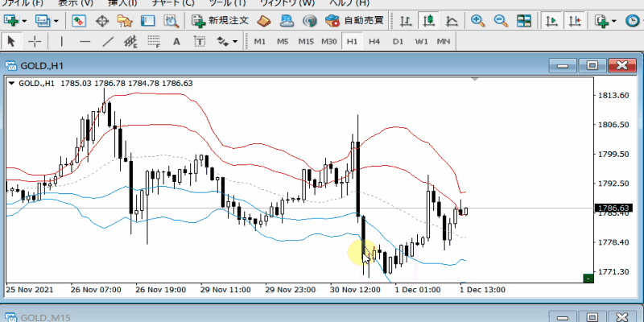Toggle chart auto scroll
Image resolution: width=644 pixels, height=322 pixels.
point(551,20)
